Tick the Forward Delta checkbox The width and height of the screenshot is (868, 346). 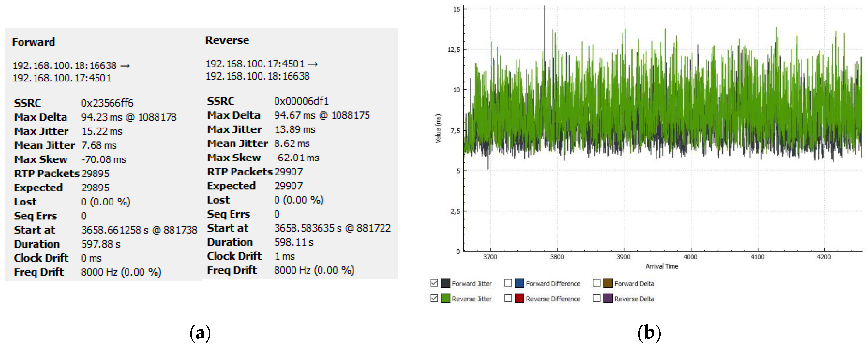tap(596, 283)
